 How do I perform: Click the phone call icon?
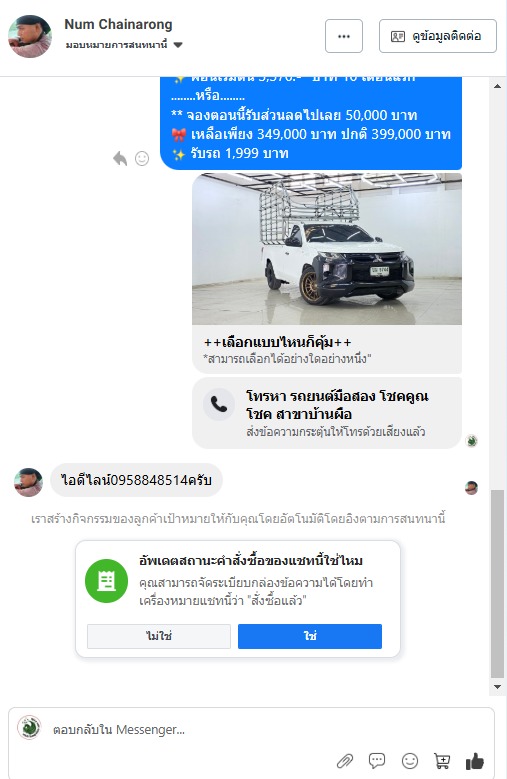pyautogui.click(x=218, y=404)
